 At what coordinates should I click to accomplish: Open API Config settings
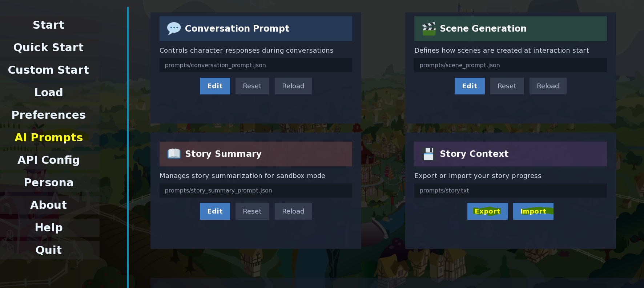[49, 160]
